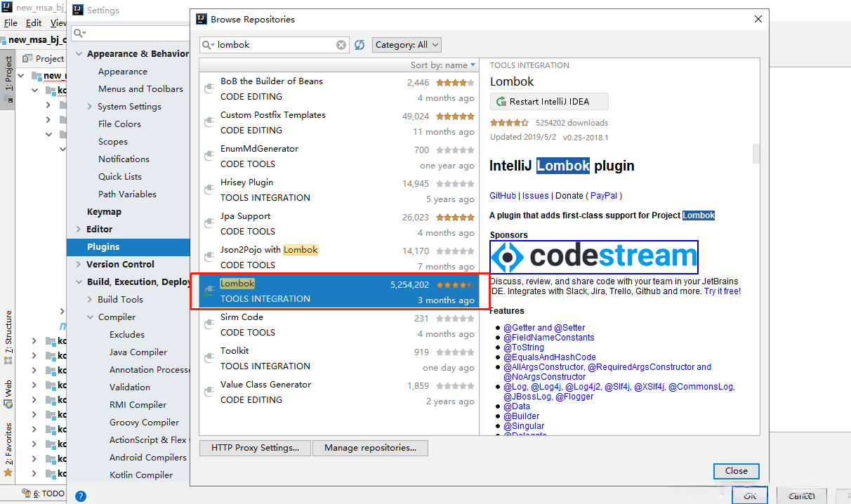Select Keymap in Settings tree
851x504 pixels.
click(104, 212)
